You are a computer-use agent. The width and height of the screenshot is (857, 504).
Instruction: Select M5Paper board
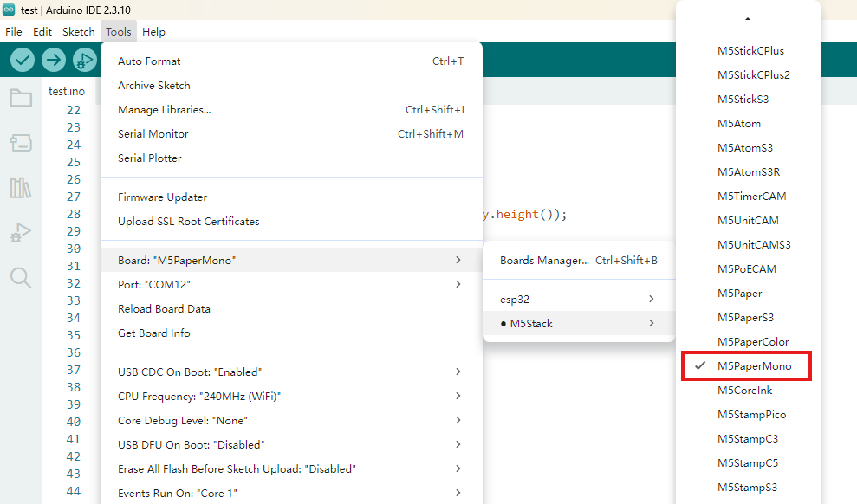tap(748, 294)
